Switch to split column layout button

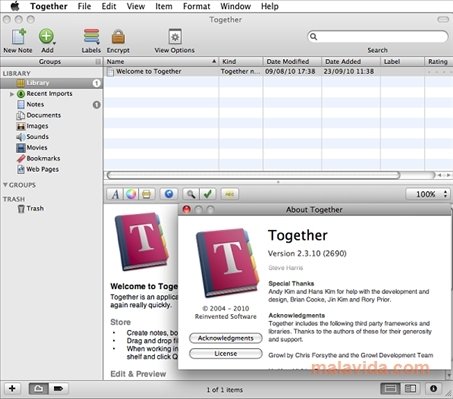pyautogui.click(x=410, y=388)
